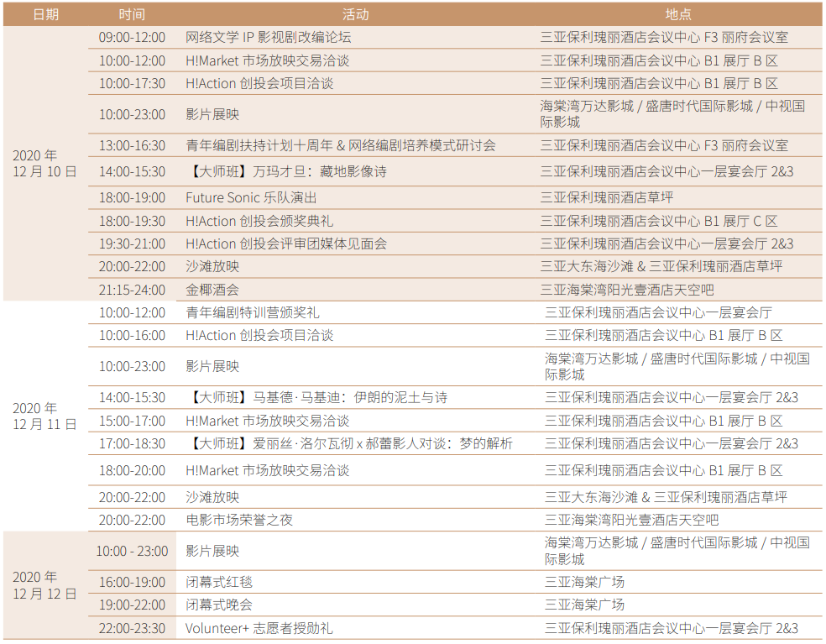Click the location in the Volunteer+ 志愿者授勋礼 row

point(672,628)
